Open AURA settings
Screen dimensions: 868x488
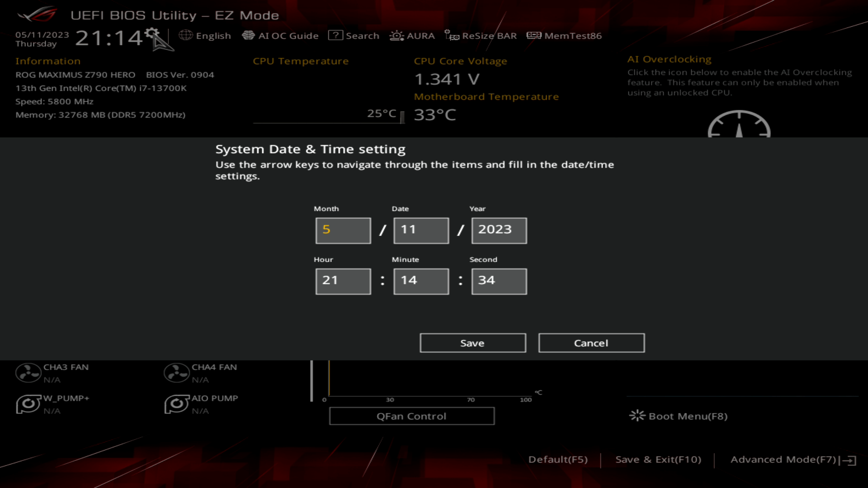420,36
